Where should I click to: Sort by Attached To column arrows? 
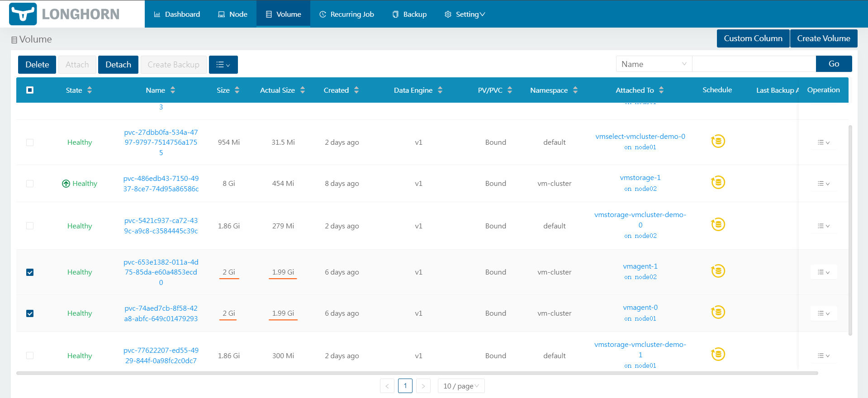coord(661,90)
